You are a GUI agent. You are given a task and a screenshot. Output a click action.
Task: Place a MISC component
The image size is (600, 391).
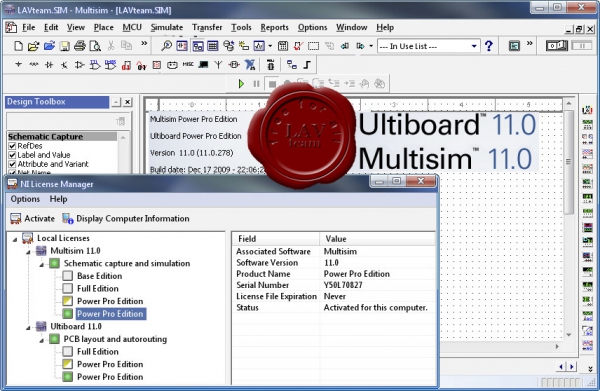pos(188,64)
